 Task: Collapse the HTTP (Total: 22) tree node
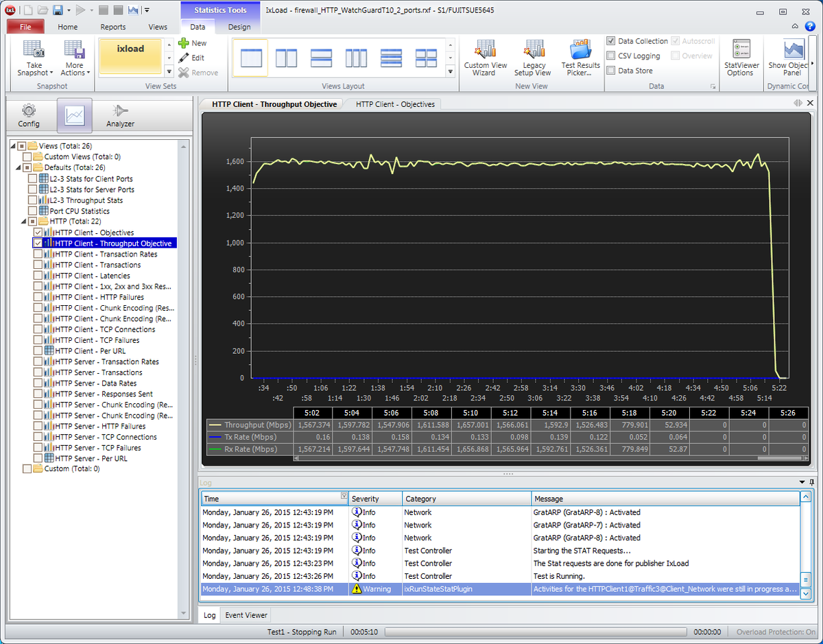(x=25, y=222)
